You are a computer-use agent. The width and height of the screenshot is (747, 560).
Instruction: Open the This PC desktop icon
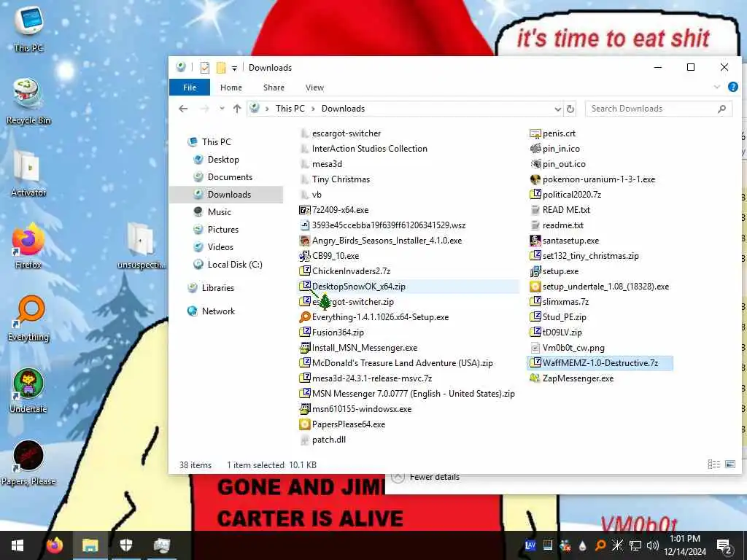click(28, 28)
